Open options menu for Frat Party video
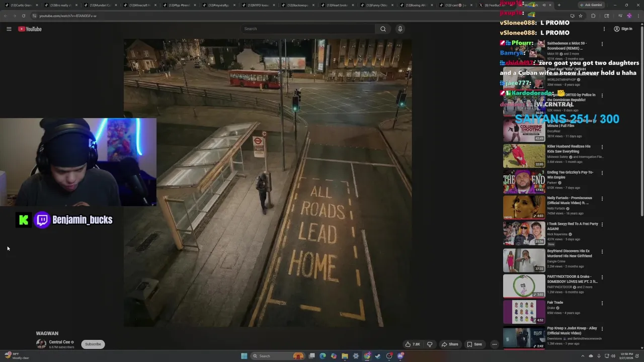The image size is (644, 362). (x=602, y=225)
